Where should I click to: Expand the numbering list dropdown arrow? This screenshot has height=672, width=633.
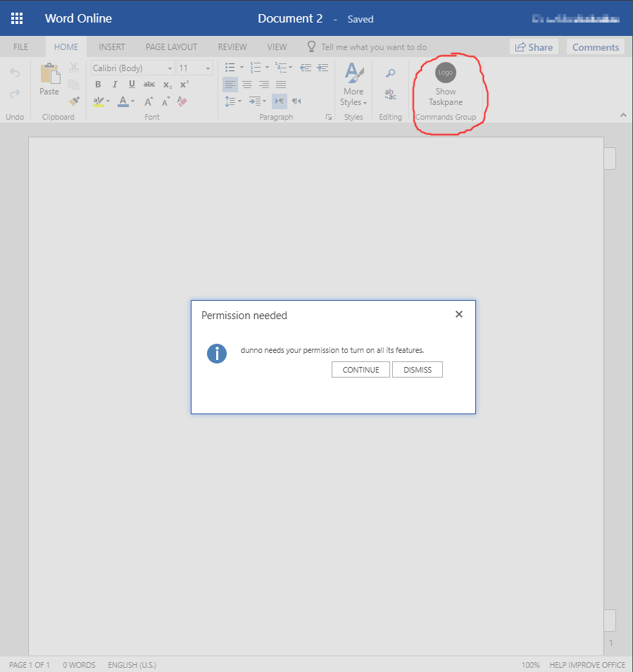click(x=267, y=68)
